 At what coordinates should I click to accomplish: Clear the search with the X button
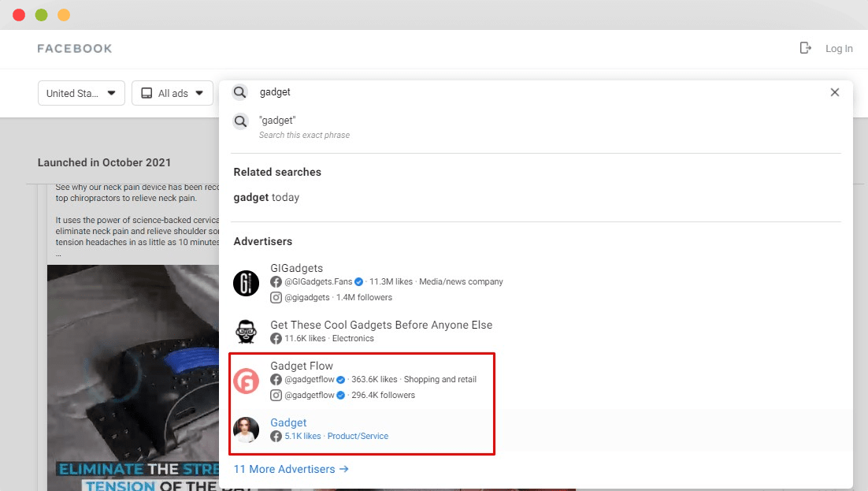[835, 92]
